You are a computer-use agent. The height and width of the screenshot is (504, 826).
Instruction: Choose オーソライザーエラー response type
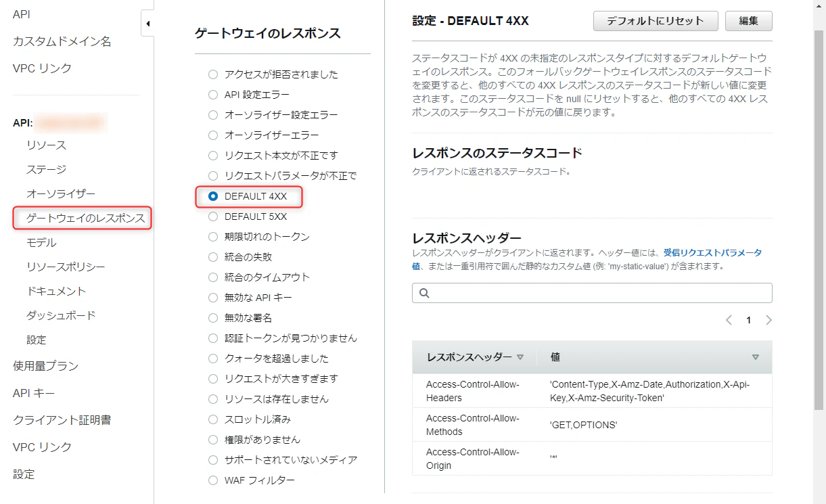click(x=213, y=135)
